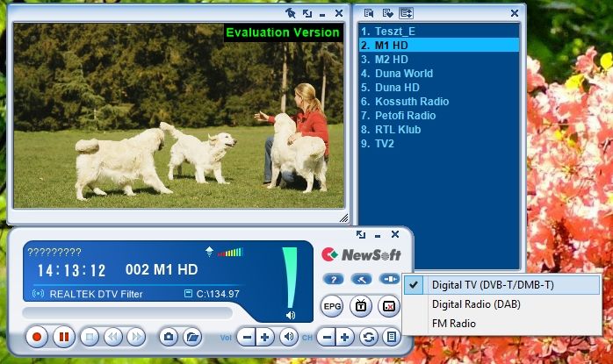Decrease volume with the Vol minus button
This screenshot has height=364, width=613.
[x=246, y=337]
